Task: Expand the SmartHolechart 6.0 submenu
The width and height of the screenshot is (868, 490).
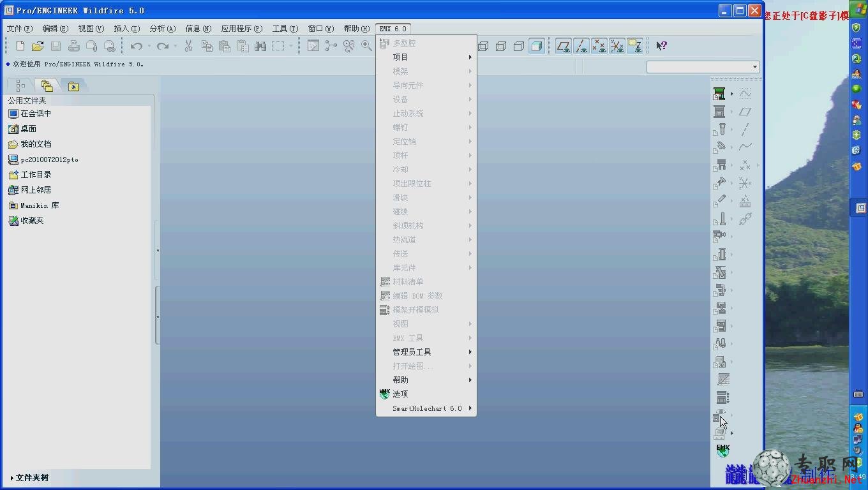Action: 426,408
